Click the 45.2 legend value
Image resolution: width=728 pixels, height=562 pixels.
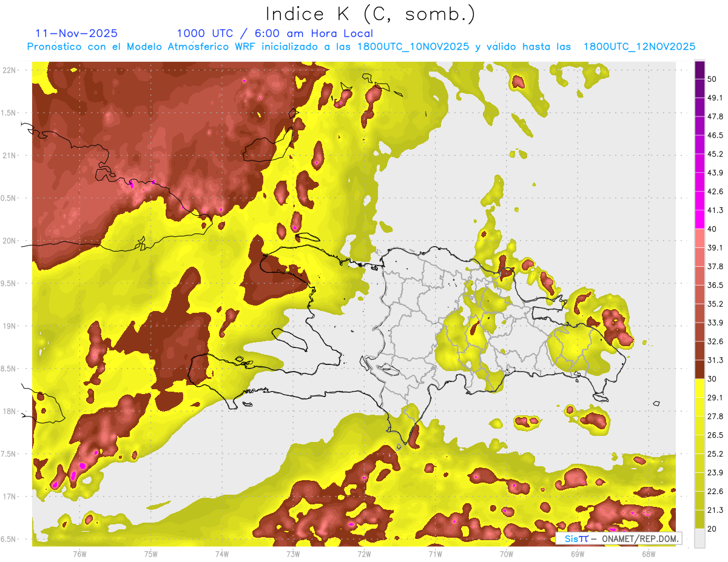point(715,155)
